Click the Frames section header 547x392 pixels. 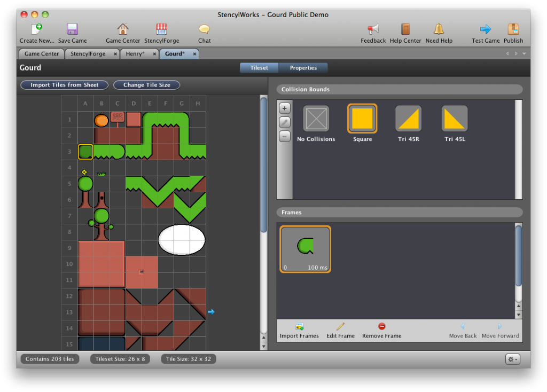pyautogui.click(x=400, y=212)
